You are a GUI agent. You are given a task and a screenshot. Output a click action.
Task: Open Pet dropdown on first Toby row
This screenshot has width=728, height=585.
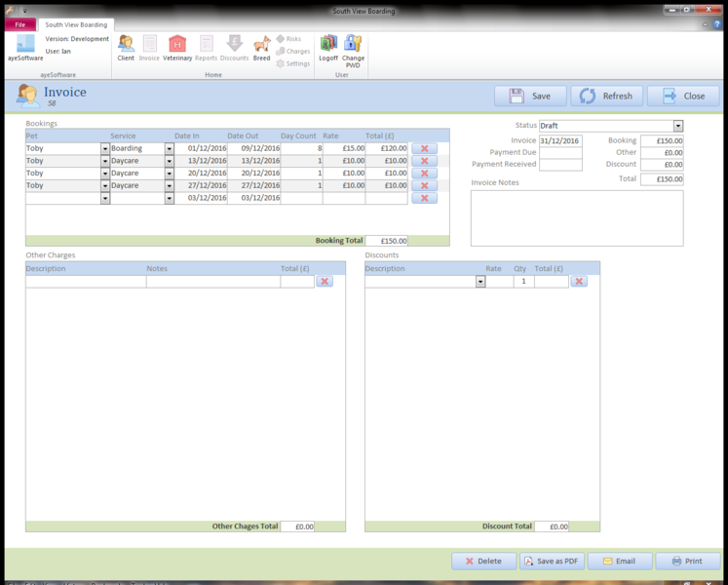click(x=105, y=148)
